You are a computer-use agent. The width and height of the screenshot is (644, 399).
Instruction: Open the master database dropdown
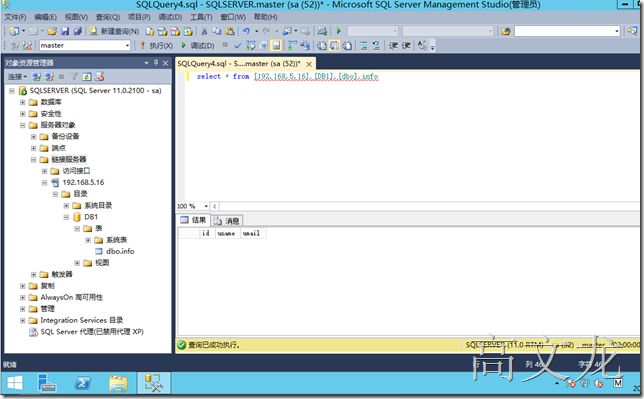click(x=127, y=46)
